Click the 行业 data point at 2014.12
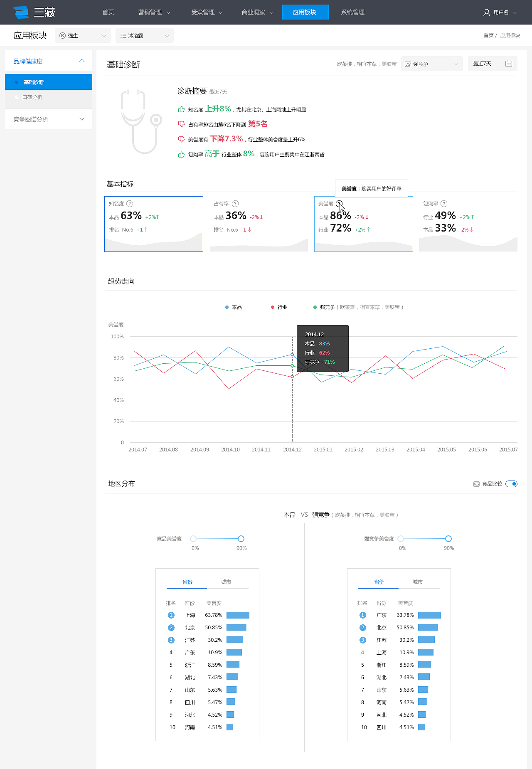Image resolution: width=532 pixels, height=769 pixels. [292, 377]
